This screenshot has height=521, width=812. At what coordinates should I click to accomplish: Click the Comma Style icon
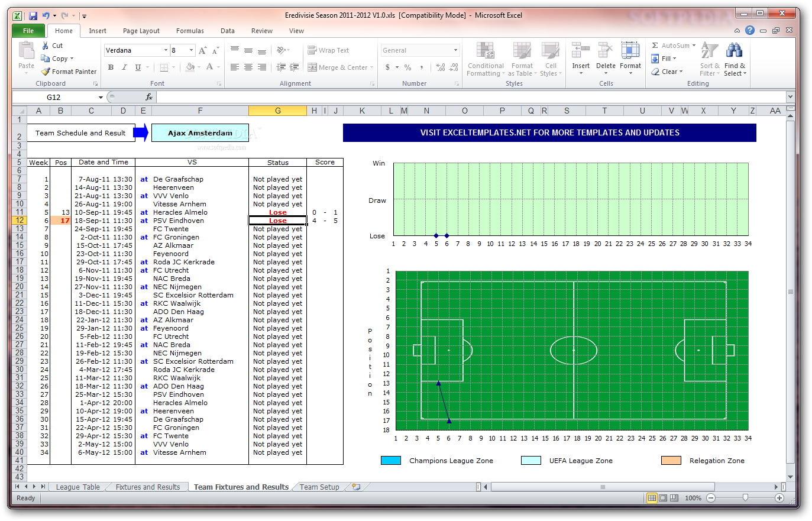tap(422, 67)
